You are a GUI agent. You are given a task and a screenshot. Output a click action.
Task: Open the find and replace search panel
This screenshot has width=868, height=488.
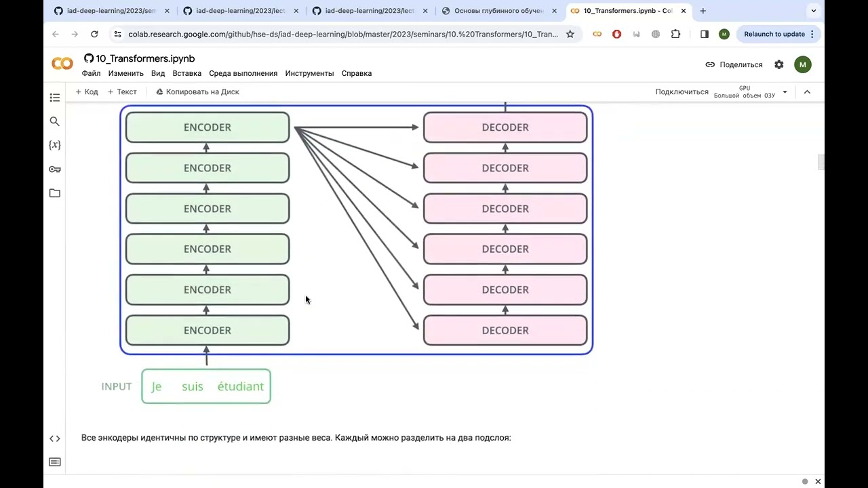(55, 121)
